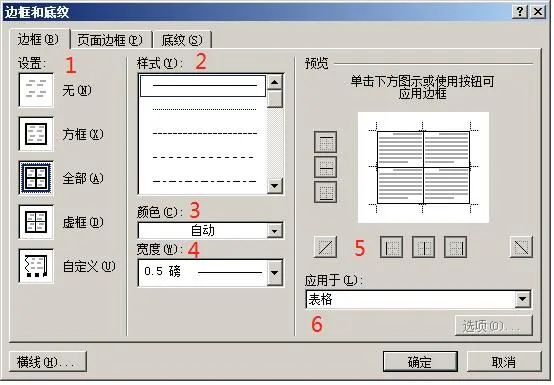This screenshot has width=554, height=385.
Task: Switch to the 边框 tab
Action: point(38,39)
